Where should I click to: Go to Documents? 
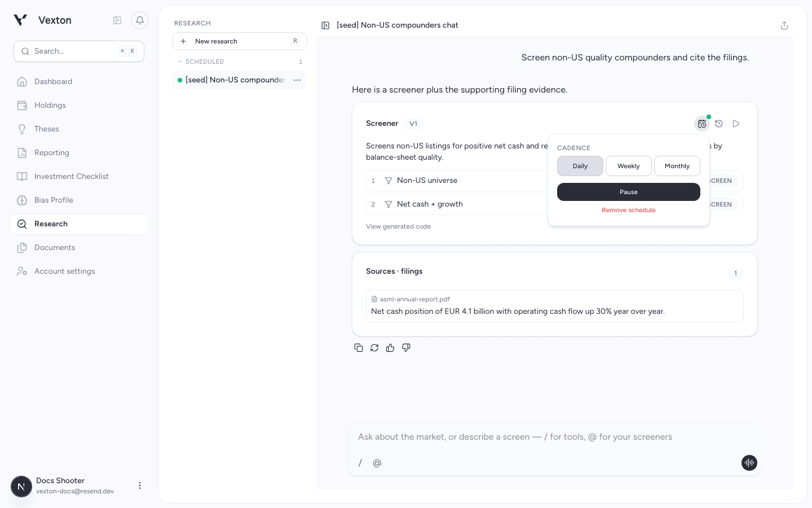79,247
